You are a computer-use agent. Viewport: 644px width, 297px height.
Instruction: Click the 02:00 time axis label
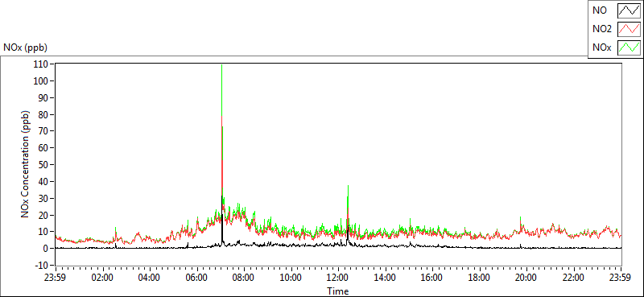103,278
